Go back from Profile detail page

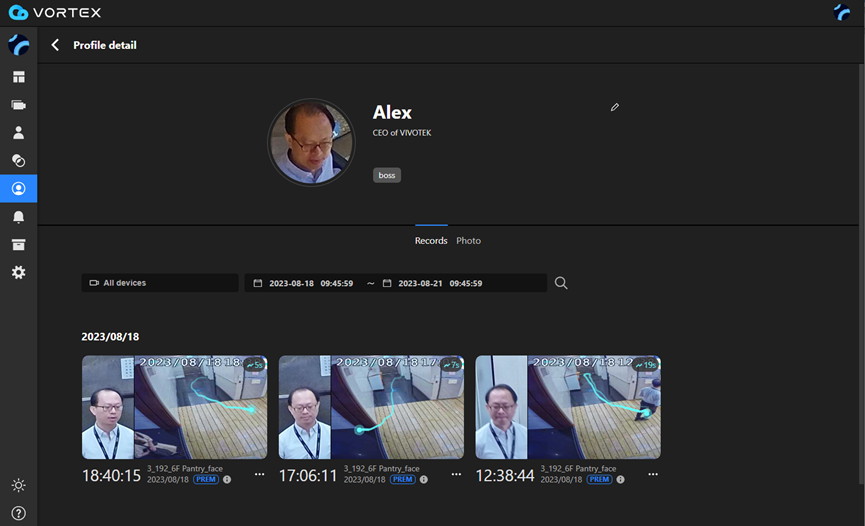[55, 45]
